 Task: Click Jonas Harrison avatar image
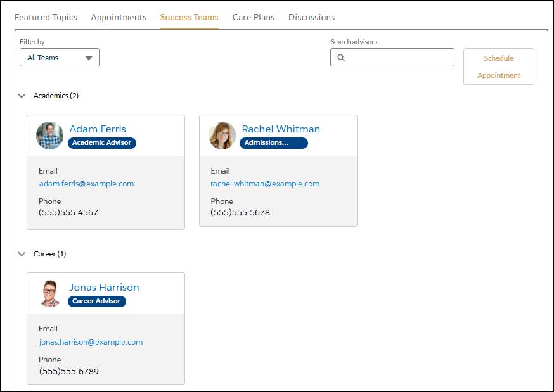coord(50,294)
